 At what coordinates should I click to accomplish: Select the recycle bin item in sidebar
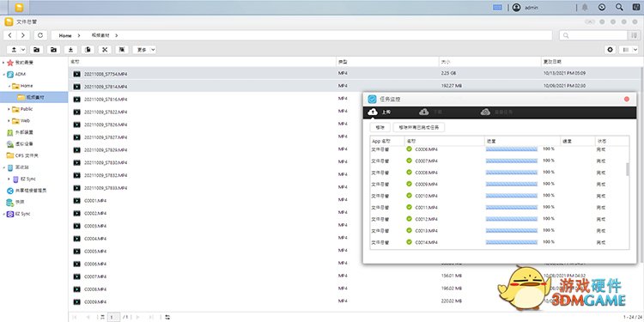coord(19,167)
